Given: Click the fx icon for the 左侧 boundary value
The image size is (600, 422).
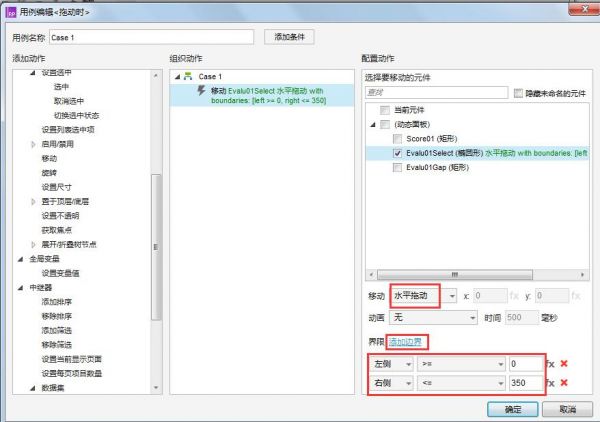Looking at the screenshot, I should pyautogui.click(x=550, y=364).
